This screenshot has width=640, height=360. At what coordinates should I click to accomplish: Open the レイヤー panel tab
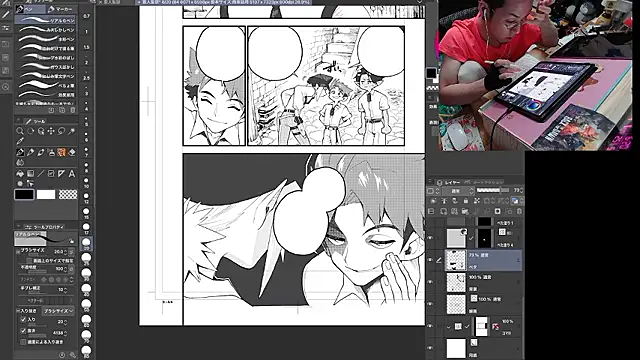pos(449,182)
